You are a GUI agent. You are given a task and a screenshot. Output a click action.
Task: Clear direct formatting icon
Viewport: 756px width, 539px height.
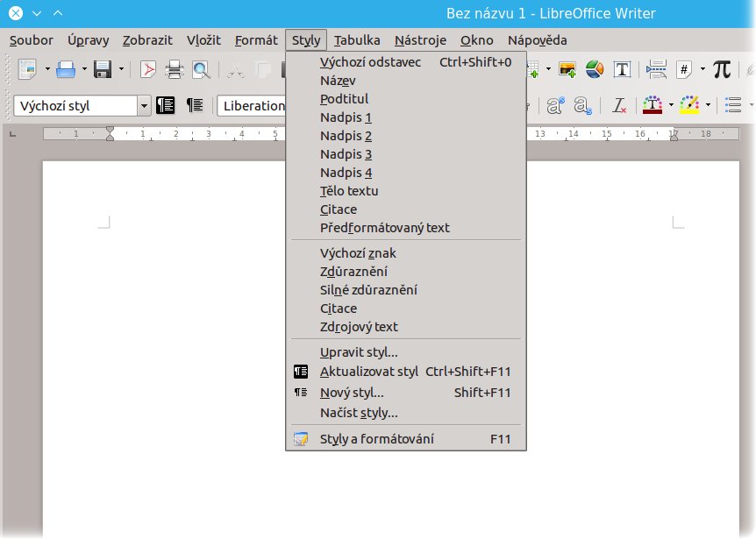[x=618, y=105]
